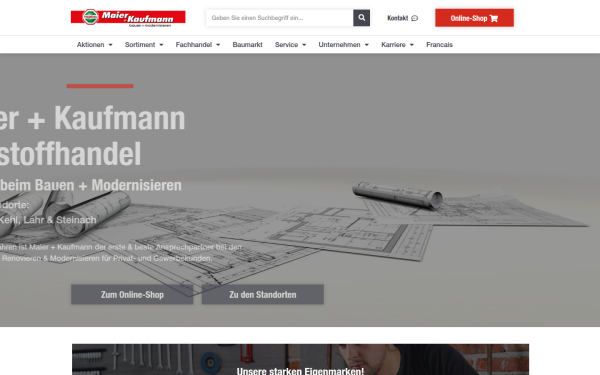Click the hero heading 'Kaufmann'

pyautogui.click(x=119, y=119)
